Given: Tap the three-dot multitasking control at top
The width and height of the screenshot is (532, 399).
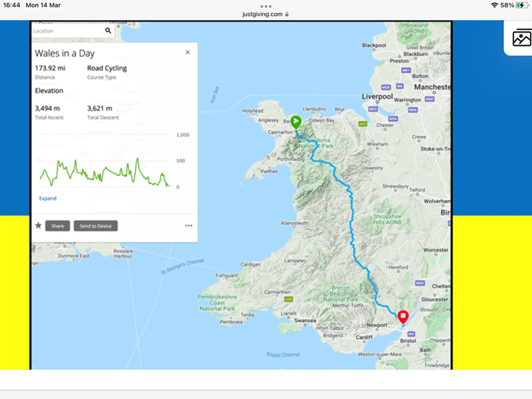Looking at the screenshot, I should click(x=266, y=5).
